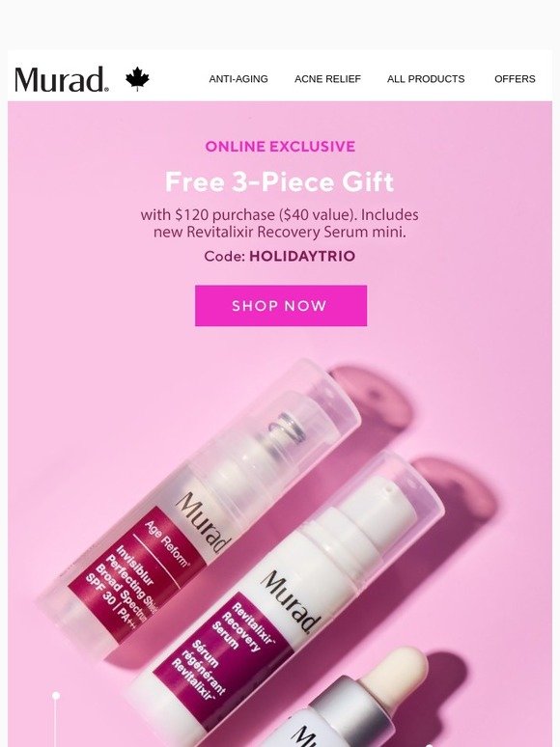Click the white dot marker at bottom left

[x=56, y=696]
